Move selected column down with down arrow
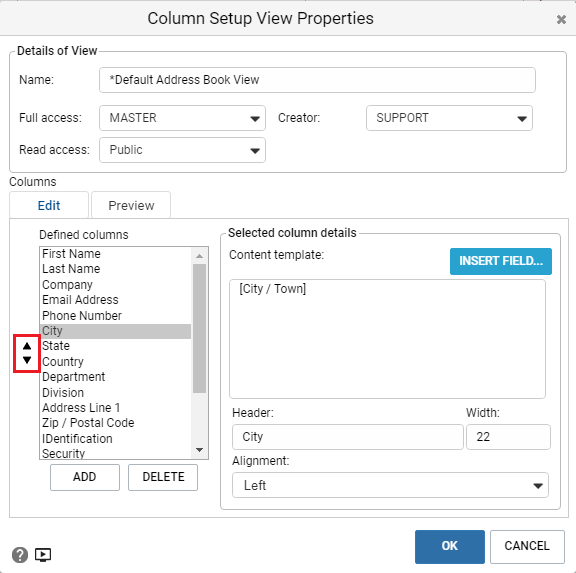 (27, 360)
